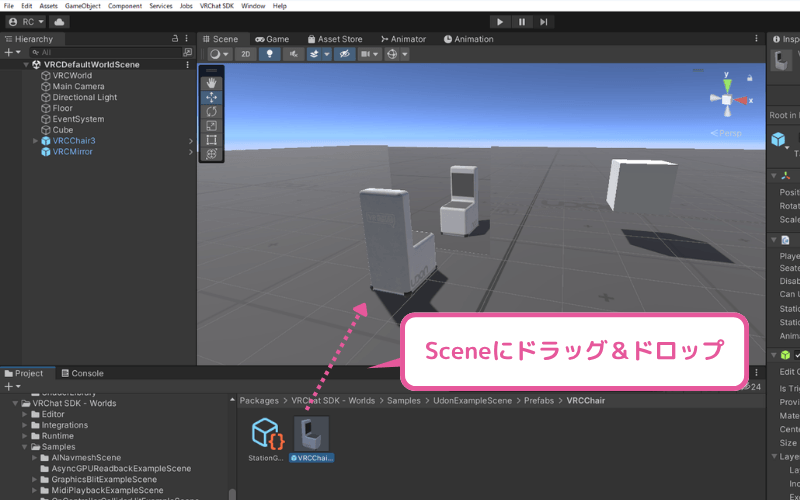This screenshot has width=800, height=500.
Task: Open the cloud services button
Action: click(x=59, y=22)
